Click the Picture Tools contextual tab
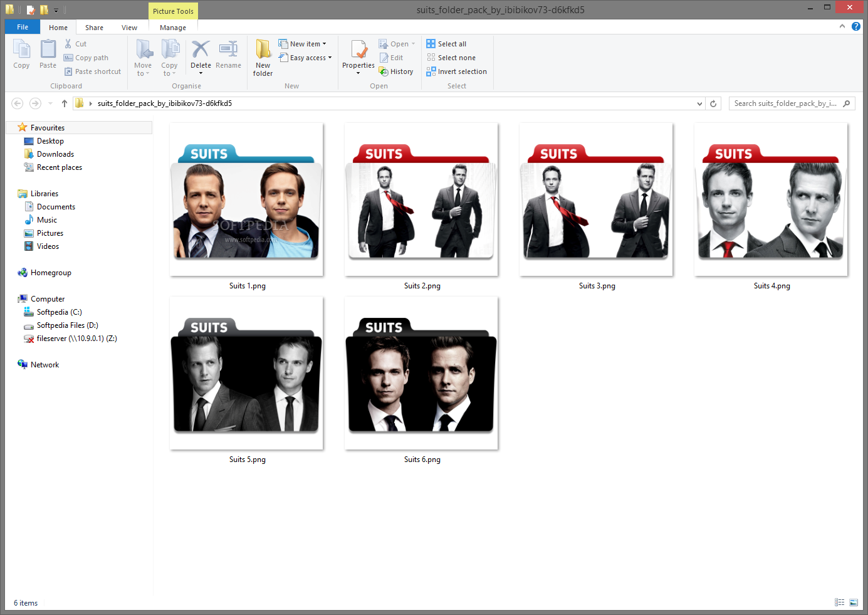This screenshot has height=615, width=868. tap(173, 11)
